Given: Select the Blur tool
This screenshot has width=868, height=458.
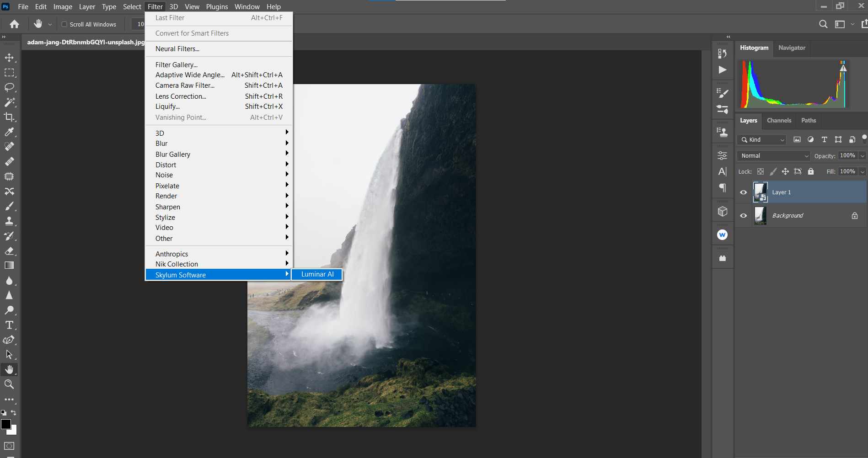Looking at the screenshot, I should [x=9, y=281].
